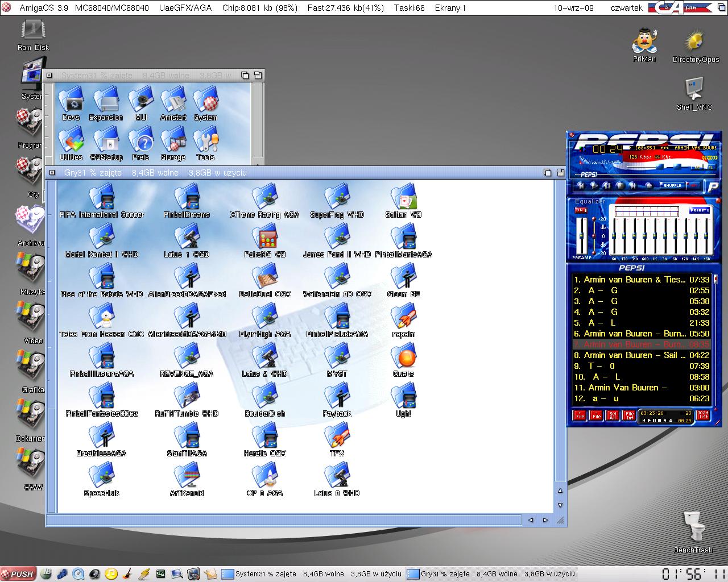The height and width of the screenshot is (582, 728).
Task: Toggle the EQ button in the player
Action: point(697,167)
